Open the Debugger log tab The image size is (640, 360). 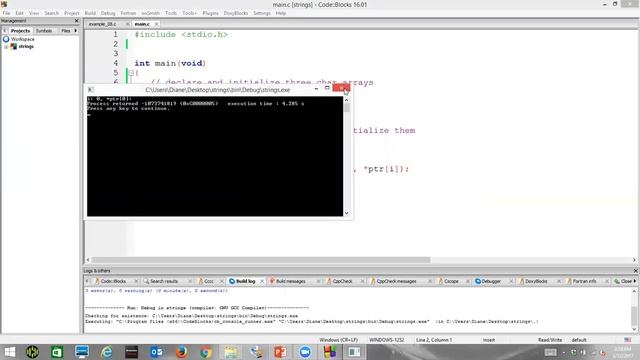click(491, 281)
